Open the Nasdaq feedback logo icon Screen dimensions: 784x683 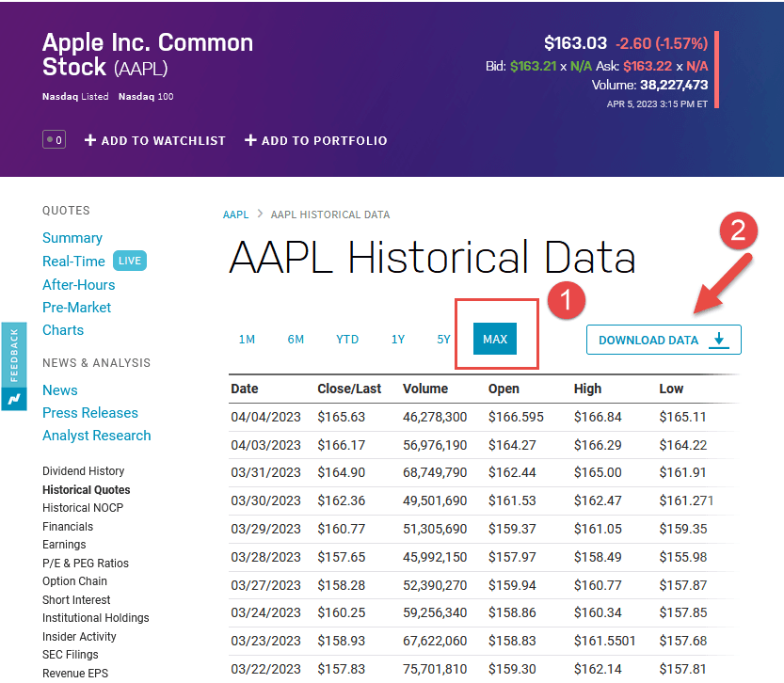[13, 399]
